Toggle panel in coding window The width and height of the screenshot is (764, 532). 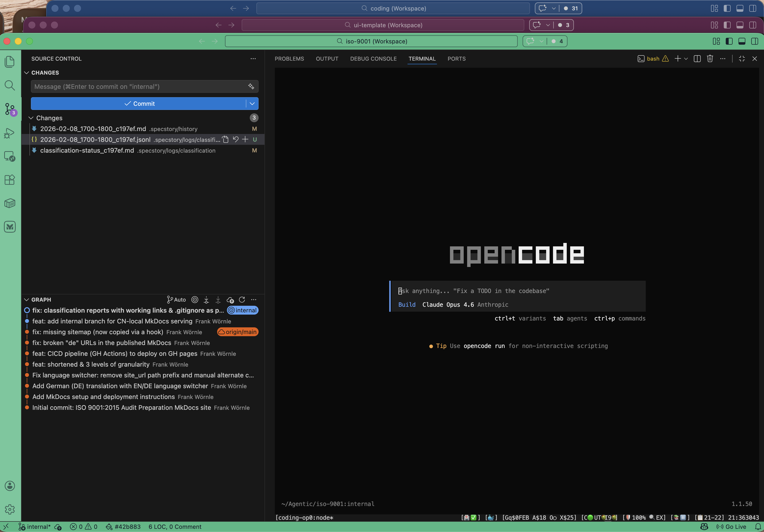(x=740, y=8)
